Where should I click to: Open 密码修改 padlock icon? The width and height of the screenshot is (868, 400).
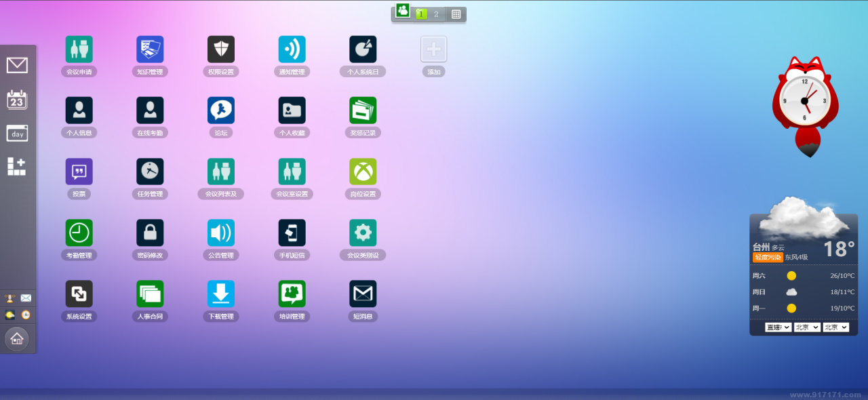coord(150,233)
